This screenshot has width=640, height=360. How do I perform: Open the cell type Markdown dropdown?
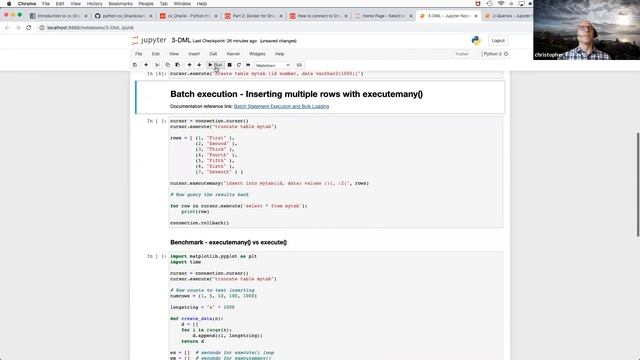272,65
